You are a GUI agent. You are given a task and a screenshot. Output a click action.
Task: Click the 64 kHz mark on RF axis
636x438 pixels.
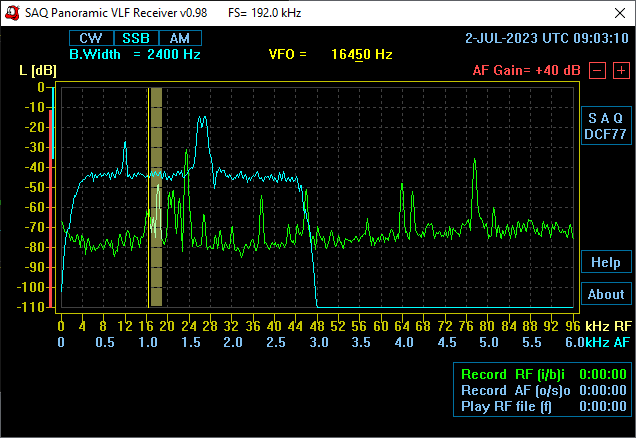403,326
